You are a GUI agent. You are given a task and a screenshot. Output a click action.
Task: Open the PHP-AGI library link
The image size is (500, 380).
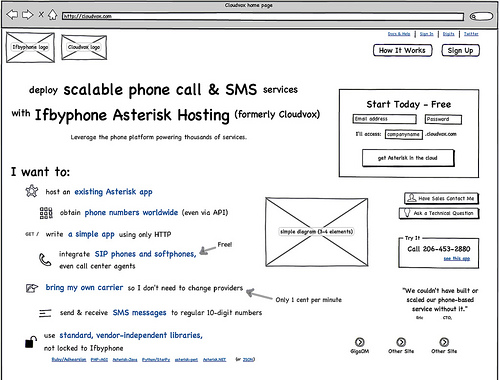point(99,359)
